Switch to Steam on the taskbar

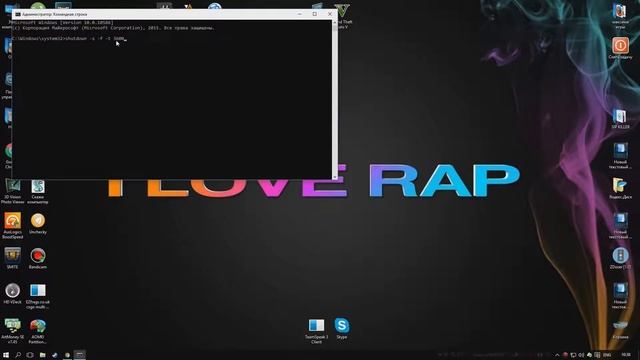[x=55, y=355]
